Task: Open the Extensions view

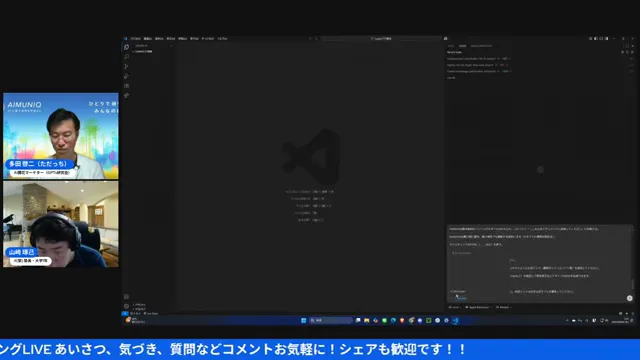Action: point(127,86)
